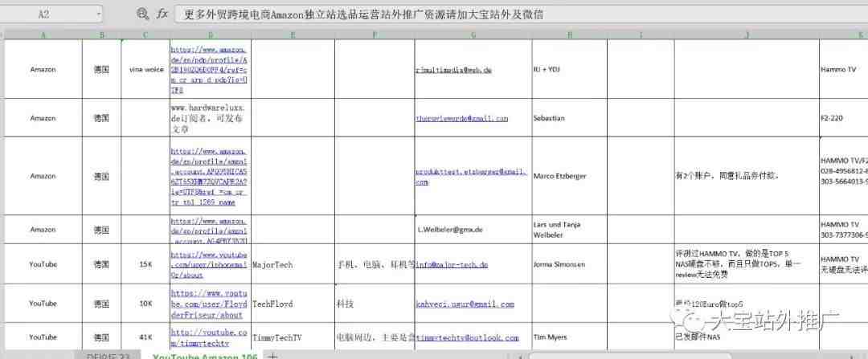Select column H header
The width and height of the screenshot is (868, 359).
[x=570, y=35]
